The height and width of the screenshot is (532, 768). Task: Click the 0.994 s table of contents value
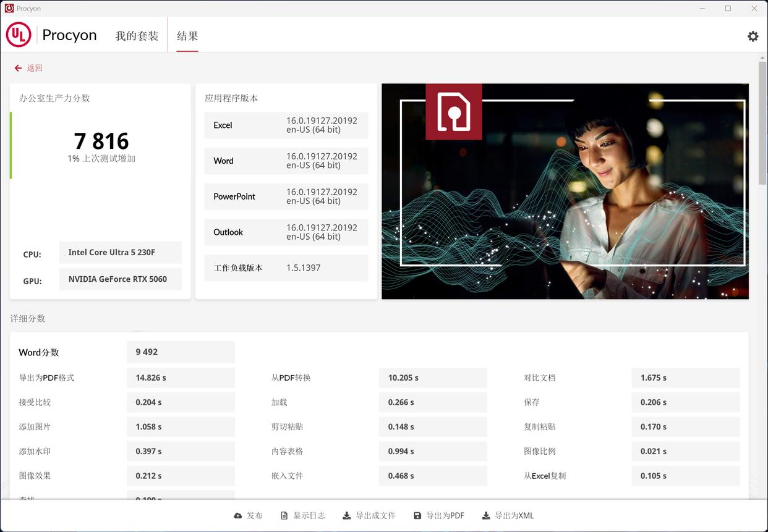433,452
